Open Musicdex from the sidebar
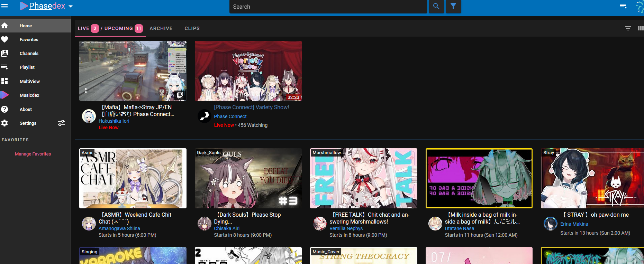 [x=29, y=95]
